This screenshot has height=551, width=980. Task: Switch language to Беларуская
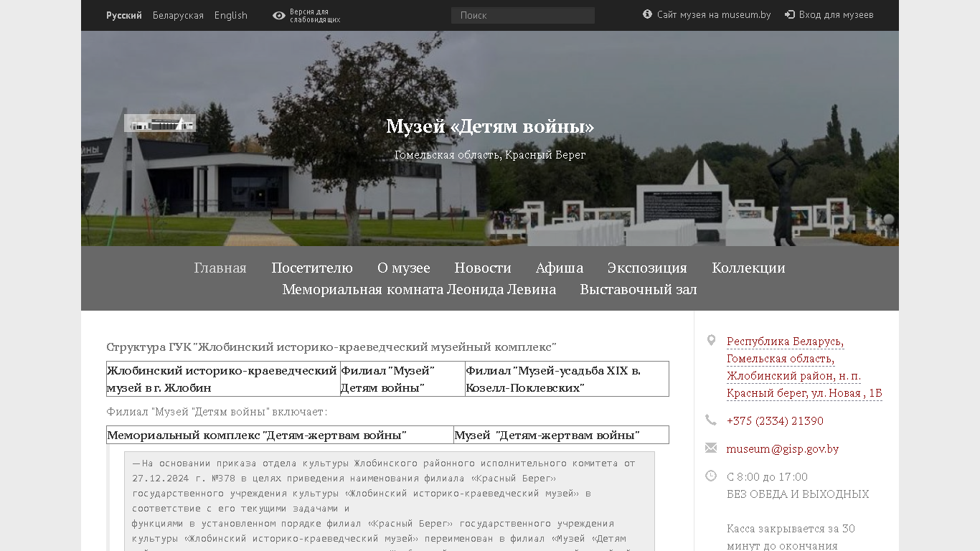click(x=178, y=15)
